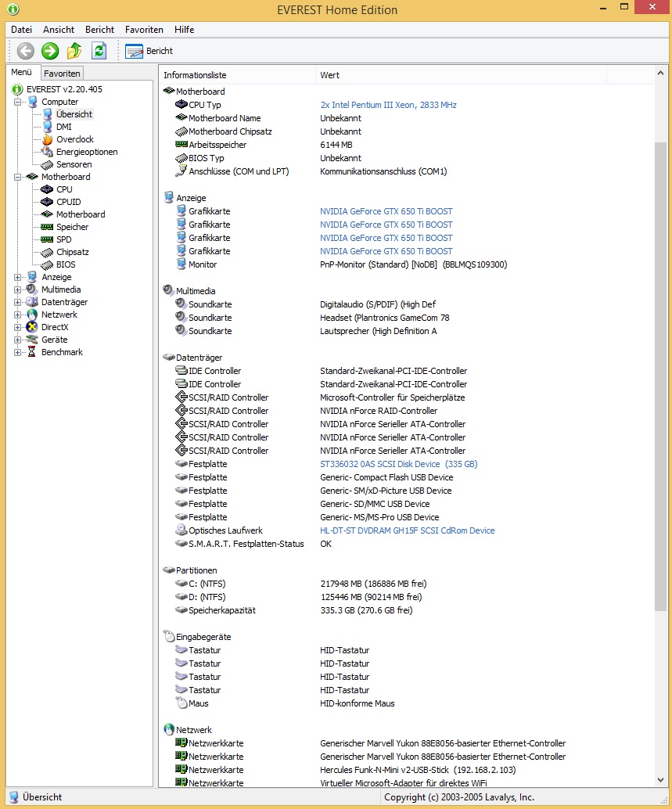The width and height of the screenshot is (672, 809).
Task: Click the Speicher memory icon in tree
Action: [x=47, y=227]
